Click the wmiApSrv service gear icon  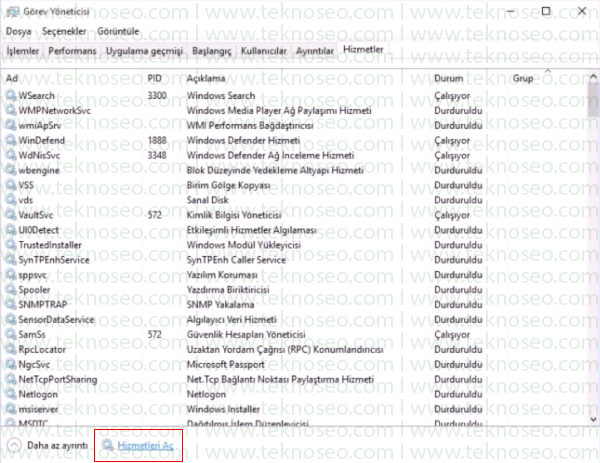pos(11,125)
